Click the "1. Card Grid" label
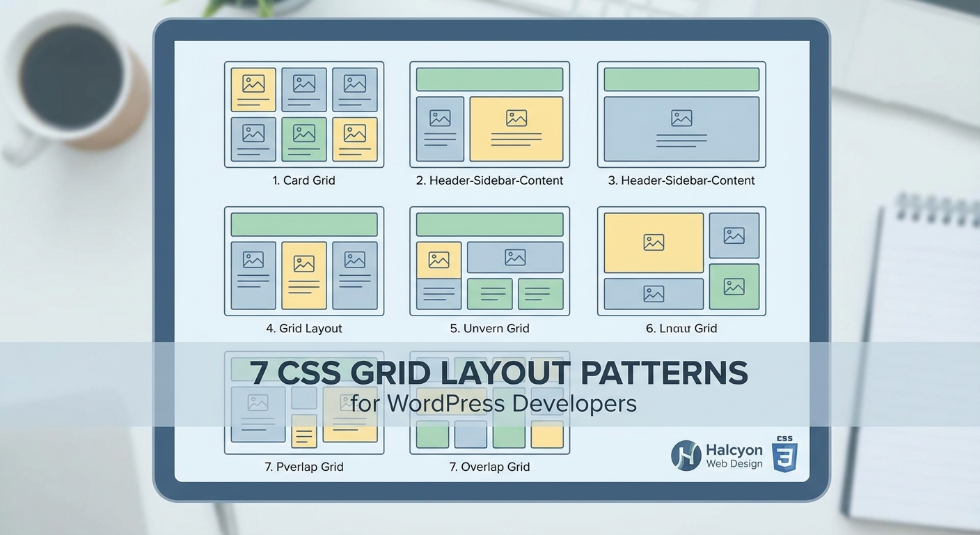Screen dimensions: 980x535 (x=304, y=180)
